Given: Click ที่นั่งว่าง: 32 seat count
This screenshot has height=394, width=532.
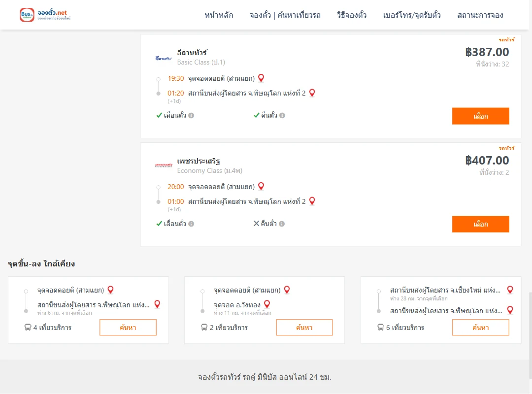Looking at the screenshot, I should 492,64.
